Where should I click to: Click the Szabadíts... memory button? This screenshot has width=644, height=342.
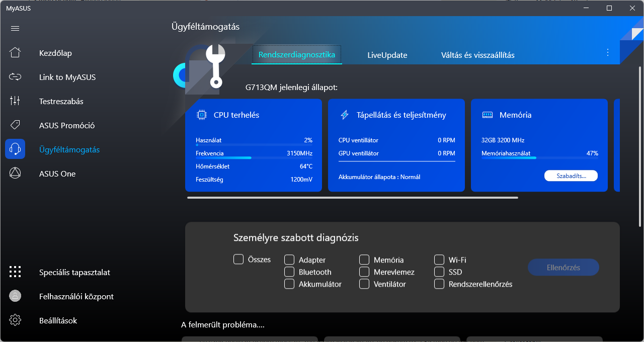pyautogui.click(x=571, y=176)
